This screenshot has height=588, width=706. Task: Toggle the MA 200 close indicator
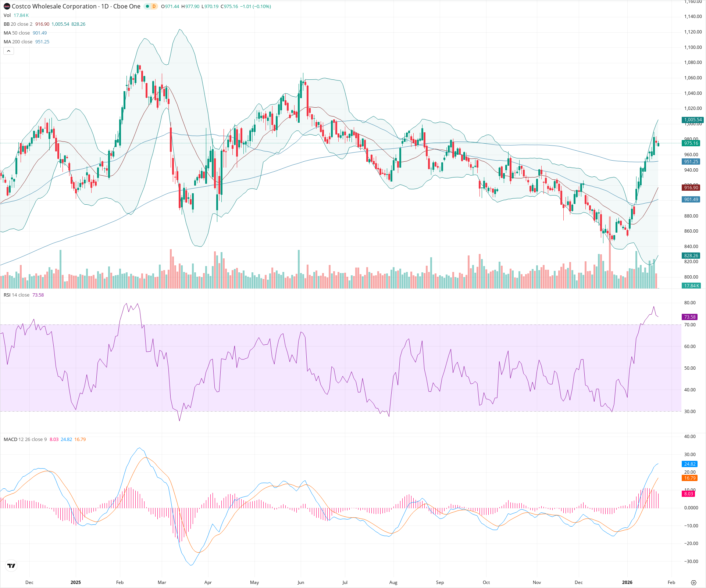coord(18,42)
